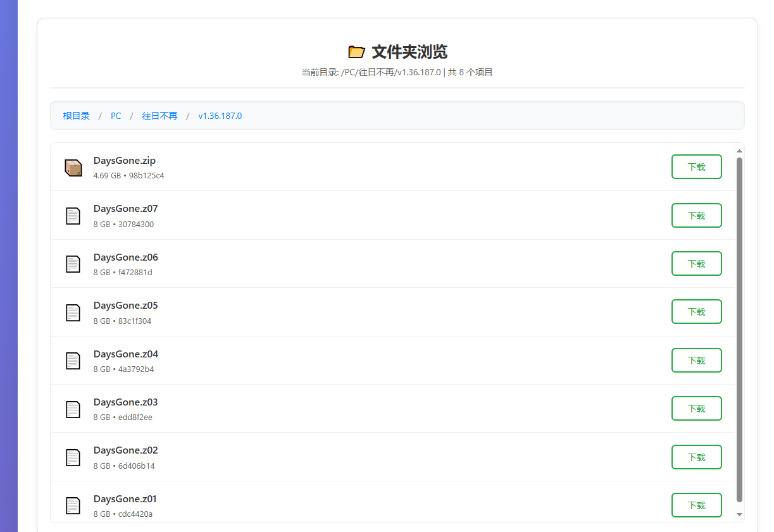Click the details text "8 GB • 83c1f304"

tap(122, 321)
